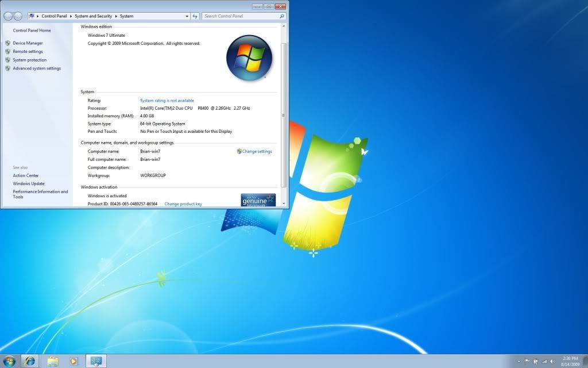This screenshot has width=588, height=368.
Task: Click Change product key link
Action: [183, 204]
